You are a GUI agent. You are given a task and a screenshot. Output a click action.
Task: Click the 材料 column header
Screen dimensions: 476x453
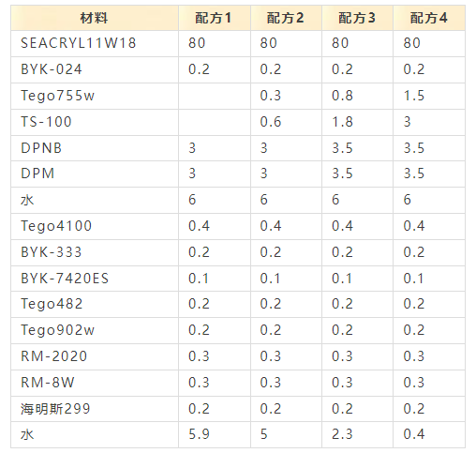point(95,18)
